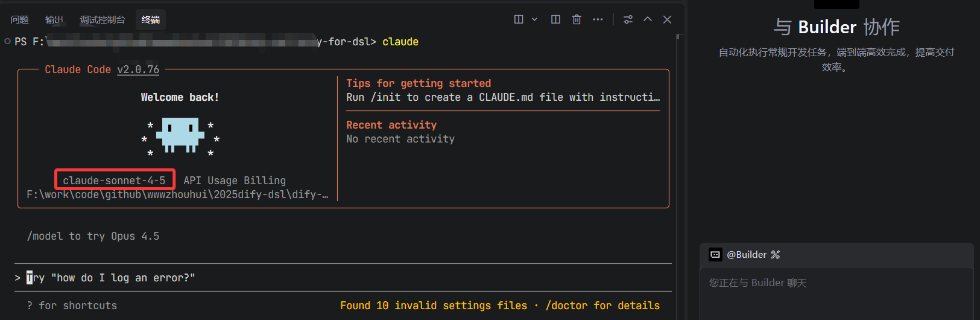This screenshot has height=320, width=980.
Task: Toggle the panel layout columns icon
Action: click(x=556, y=19)
